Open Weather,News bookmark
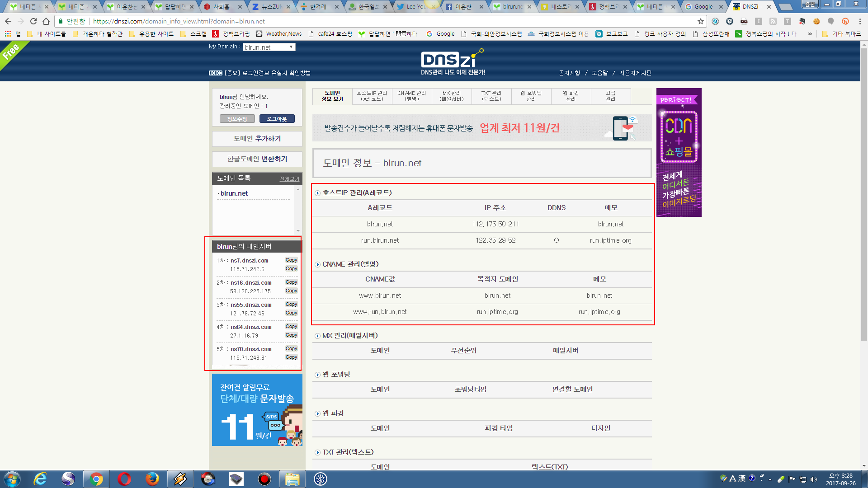This screenshot has width=868, height=488. pos(279,34)
